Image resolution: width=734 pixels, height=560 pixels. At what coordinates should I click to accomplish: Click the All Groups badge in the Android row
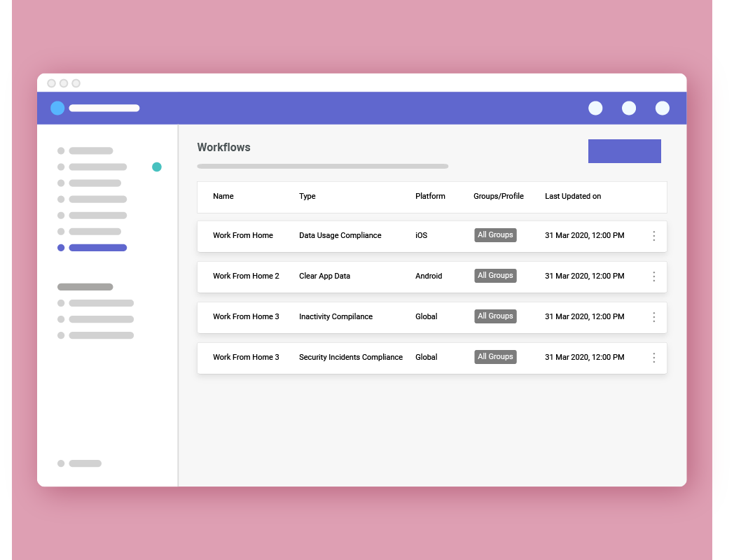495,276
